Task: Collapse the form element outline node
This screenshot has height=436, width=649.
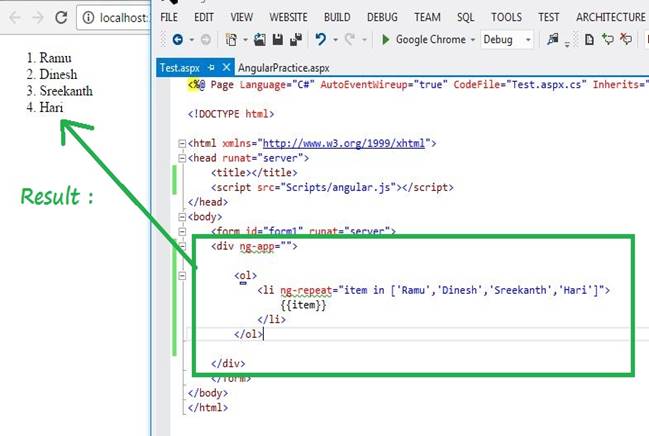Action: coord(182,231)
